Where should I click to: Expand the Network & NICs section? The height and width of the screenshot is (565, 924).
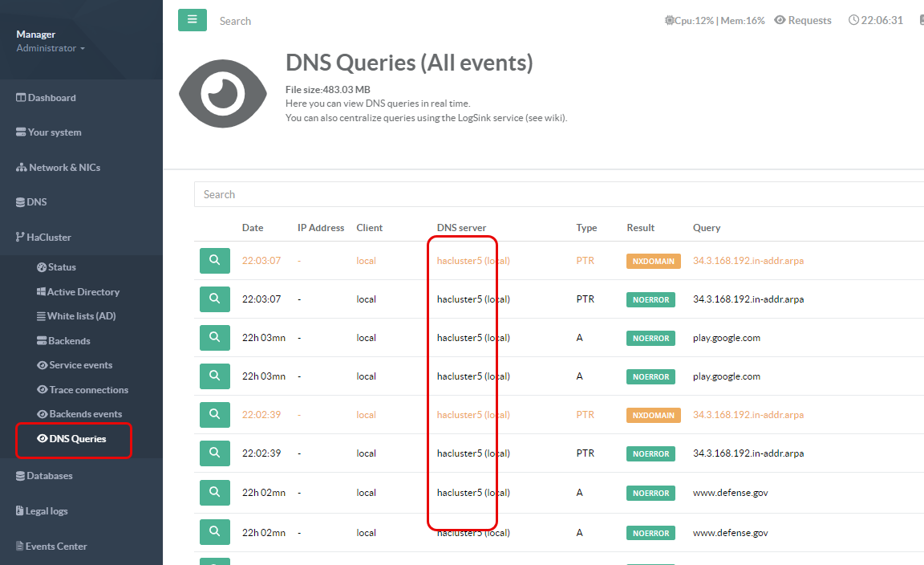pos(64,168)
